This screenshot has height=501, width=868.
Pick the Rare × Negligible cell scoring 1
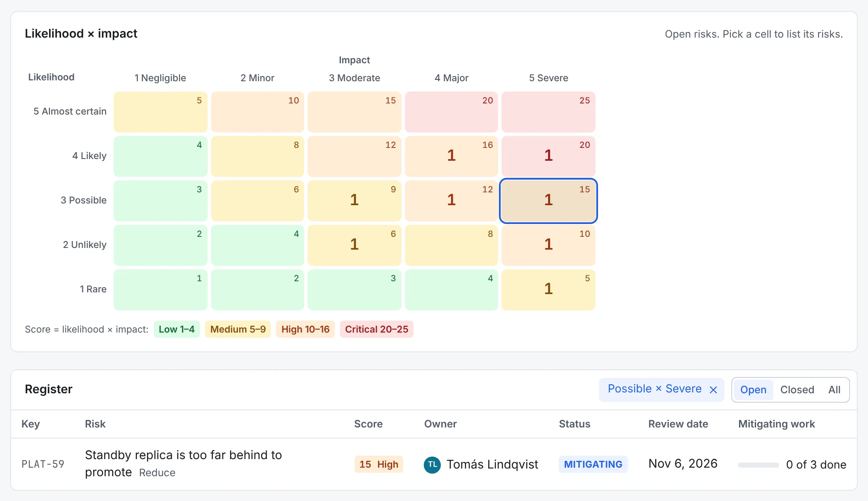point(160,289)
